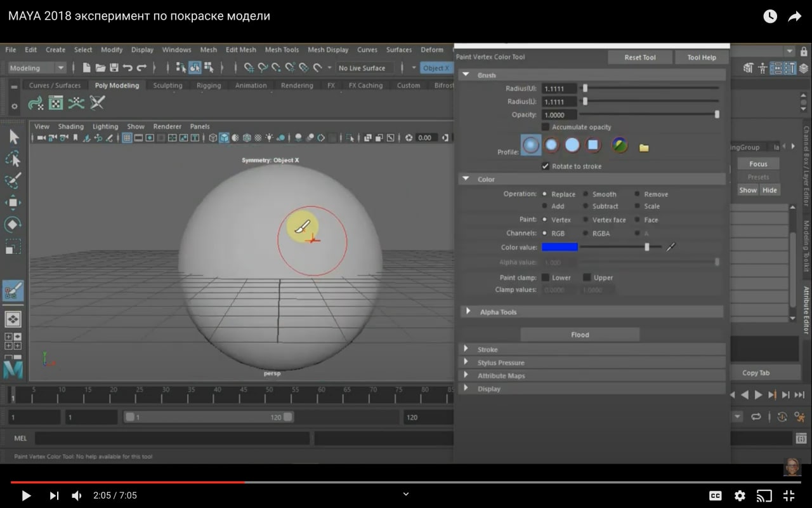This screenshot has height=508, width=812.
Task: Open the last image file brush profile
Action: click(620, 145)
